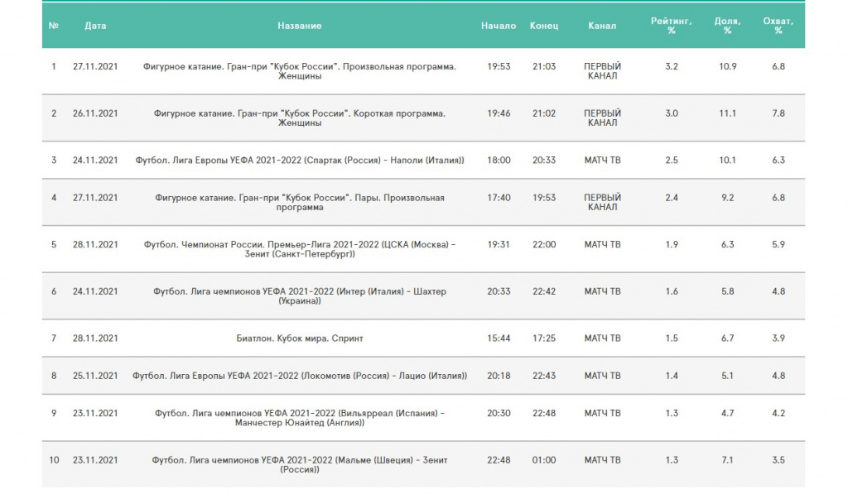
Task: Click end time 17:25
Action: coord(543,338)
